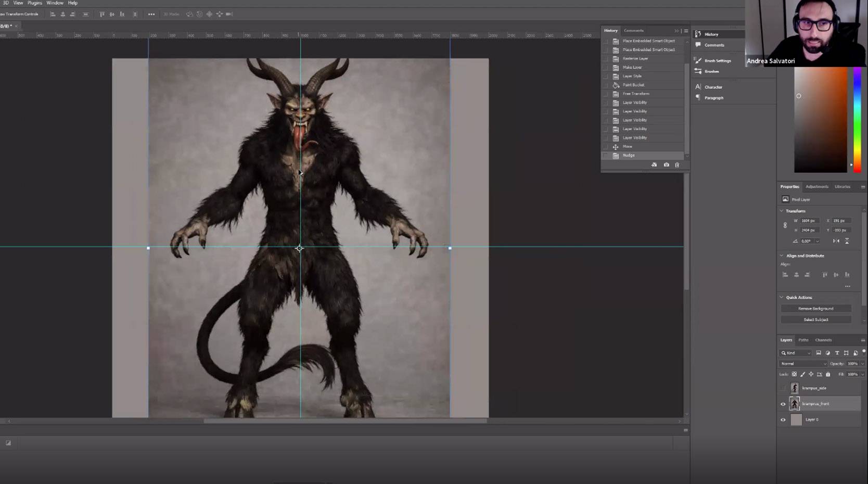Click the Remove Background button

[815, 309]
